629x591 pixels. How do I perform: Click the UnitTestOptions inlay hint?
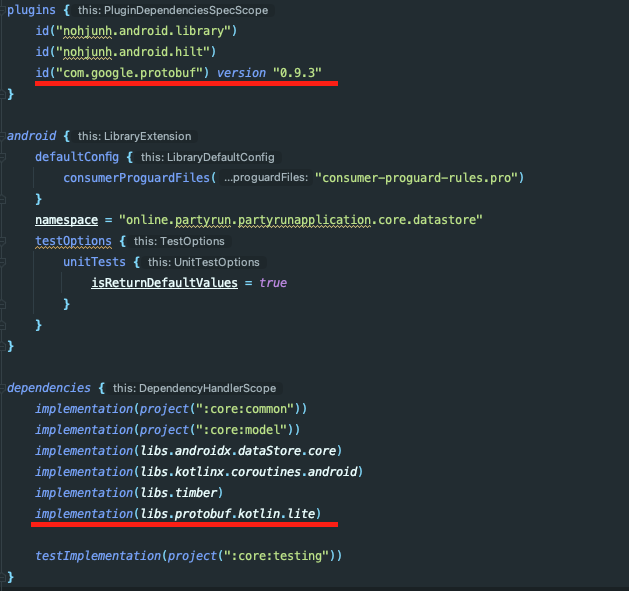pyautogui.click(x=203, y=262)
